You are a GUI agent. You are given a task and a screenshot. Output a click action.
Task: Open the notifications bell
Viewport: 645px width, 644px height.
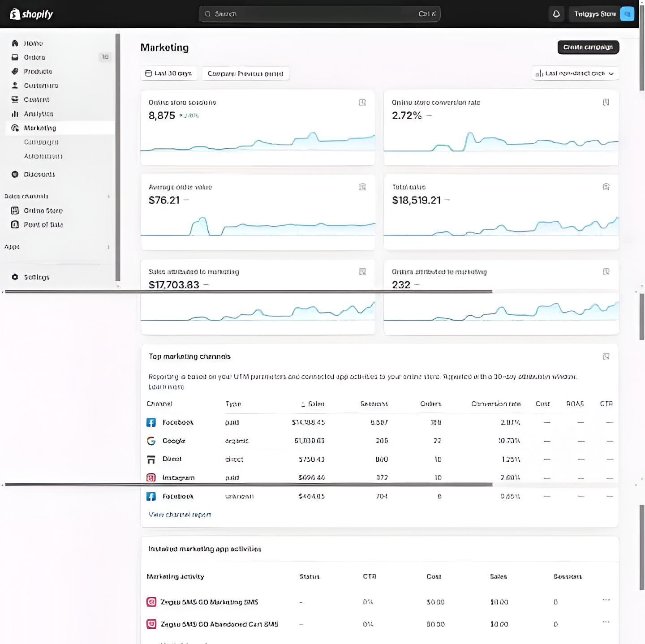556,14
